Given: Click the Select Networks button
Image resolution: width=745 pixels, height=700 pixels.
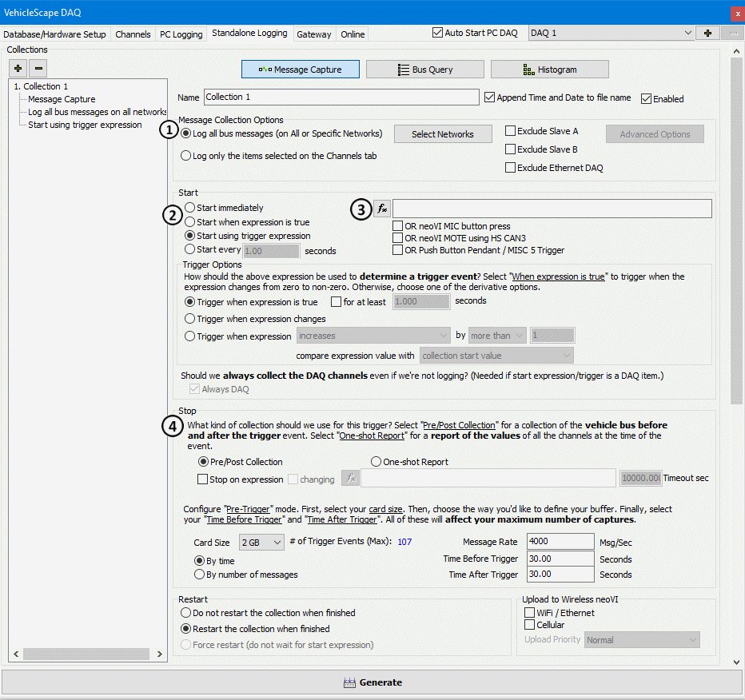Looking at the screenshot, I should (443, 134).
